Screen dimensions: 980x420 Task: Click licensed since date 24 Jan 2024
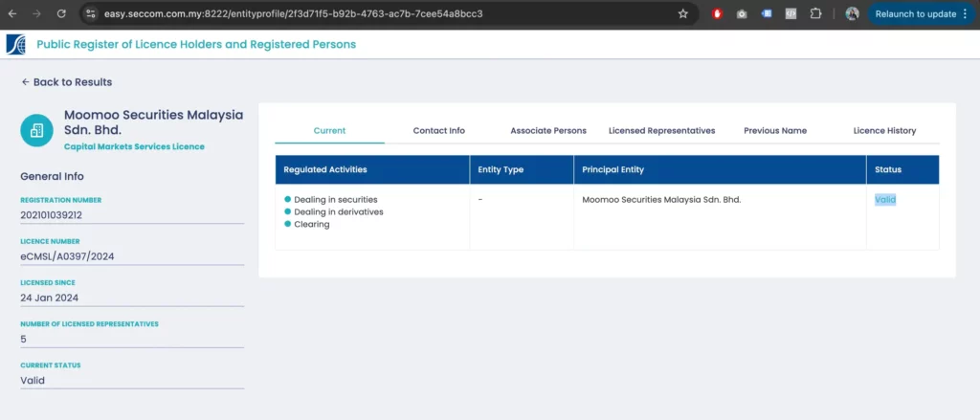click(x=50, y=298)
